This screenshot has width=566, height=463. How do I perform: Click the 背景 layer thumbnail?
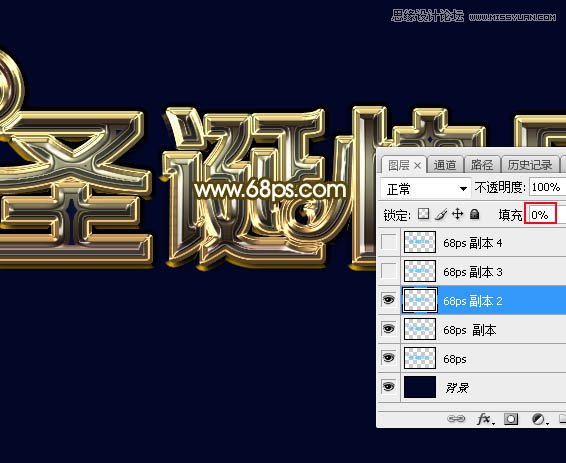[420, 387]
